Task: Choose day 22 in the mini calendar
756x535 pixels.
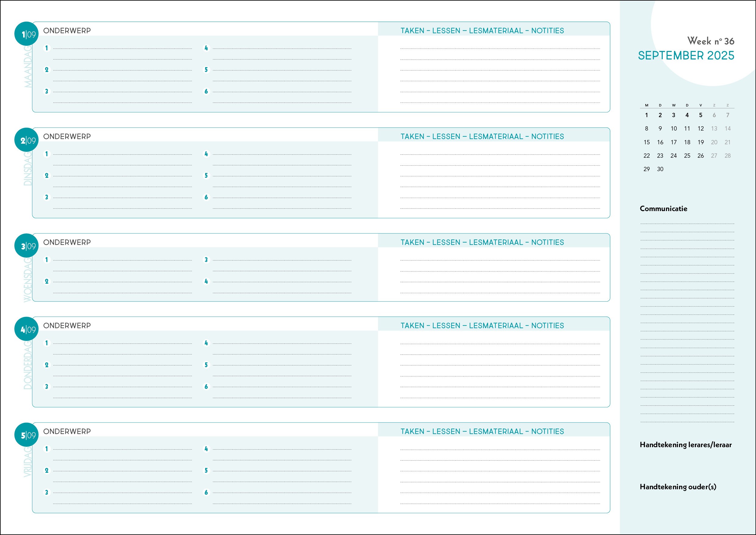Action: tap(647, 156)
